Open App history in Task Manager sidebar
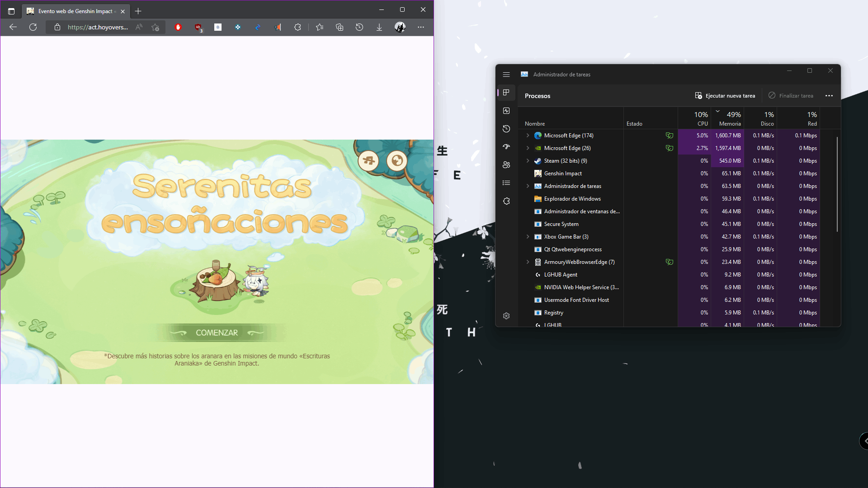 [x=506, y=129]
